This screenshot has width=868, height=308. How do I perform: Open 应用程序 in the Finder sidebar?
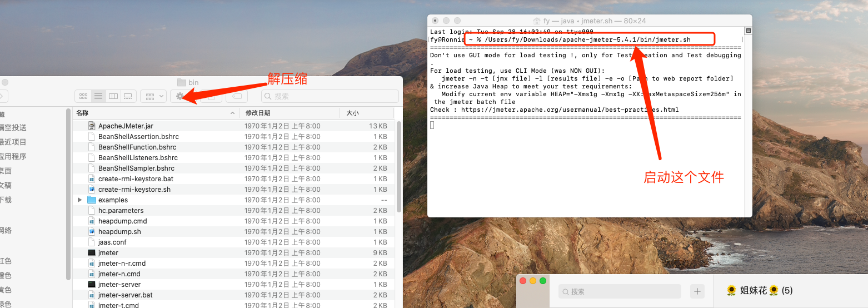pyautogui.click(x=13, y=157)
